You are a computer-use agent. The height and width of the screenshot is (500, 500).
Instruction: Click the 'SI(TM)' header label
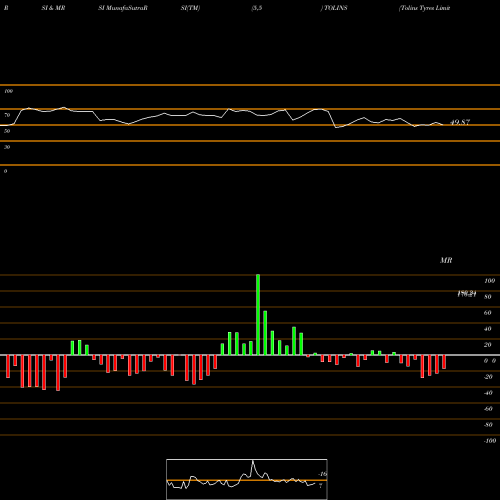pyautogui.click(x=190, y=8)
